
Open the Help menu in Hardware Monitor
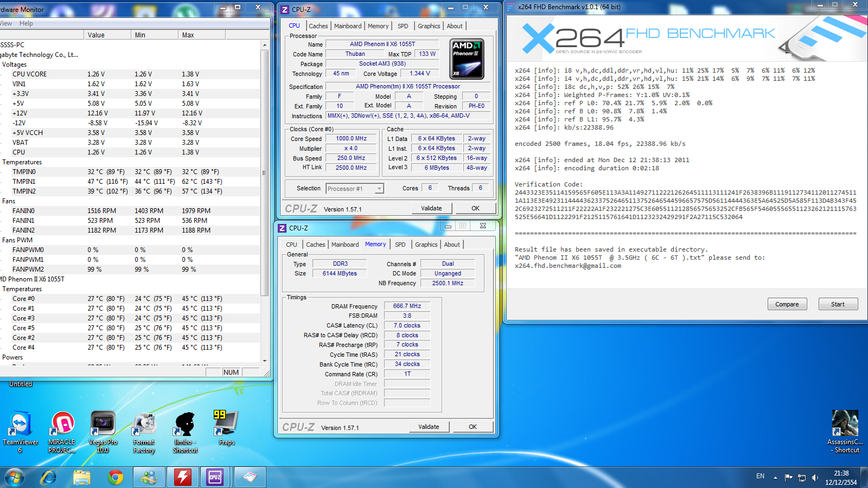point(26,23)
